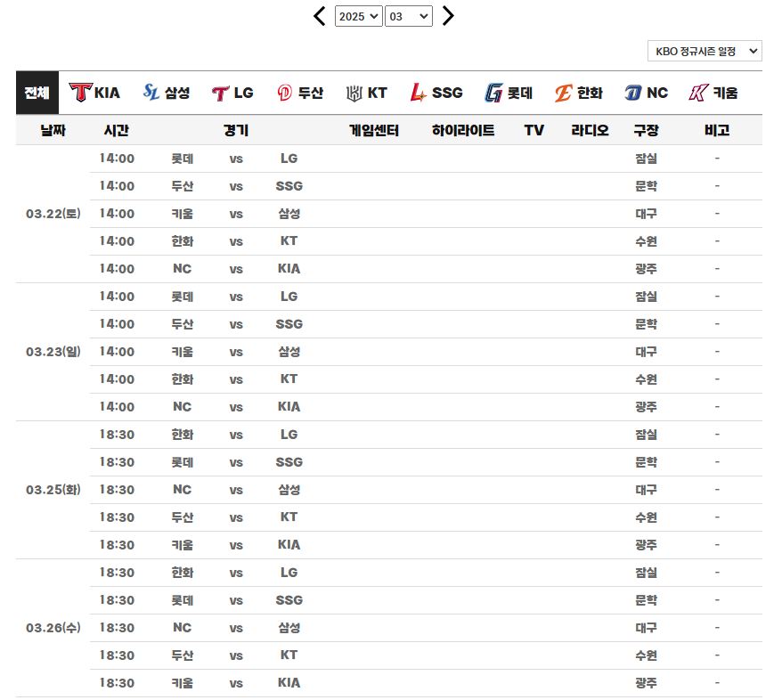Click 한화 in 03.25 한화 vs LG row
This screenshot has height=700, width=782.
click(x=182, y=435)
